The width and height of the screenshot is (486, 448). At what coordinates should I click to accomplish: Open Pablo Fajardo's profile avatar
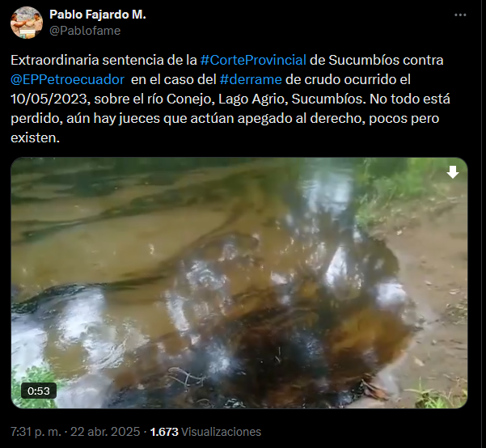coord(27,23)
